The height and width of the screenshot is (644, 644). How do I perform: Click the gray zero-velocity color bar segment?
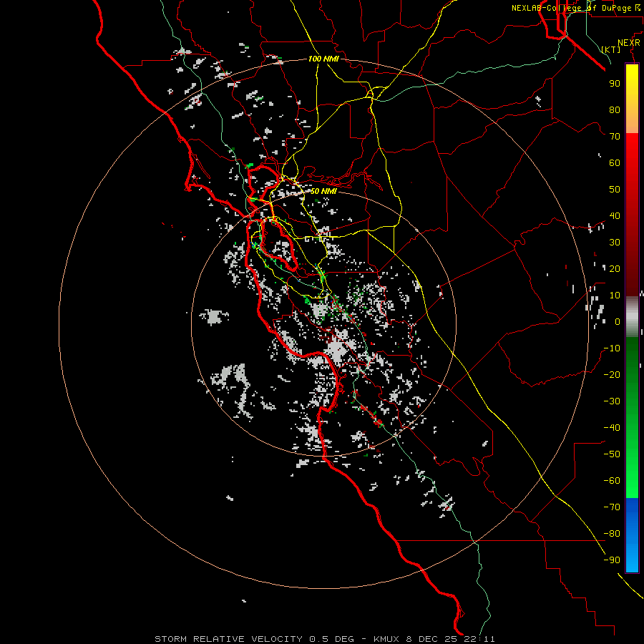click(x=632, y=316)
